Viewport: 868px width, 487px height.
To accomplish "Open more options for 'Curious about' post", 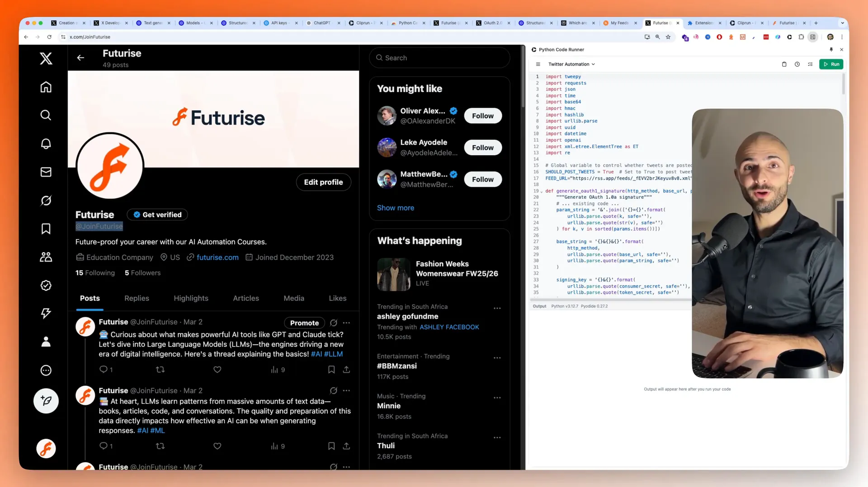I will pyautogui.click(x=346, y=323).
